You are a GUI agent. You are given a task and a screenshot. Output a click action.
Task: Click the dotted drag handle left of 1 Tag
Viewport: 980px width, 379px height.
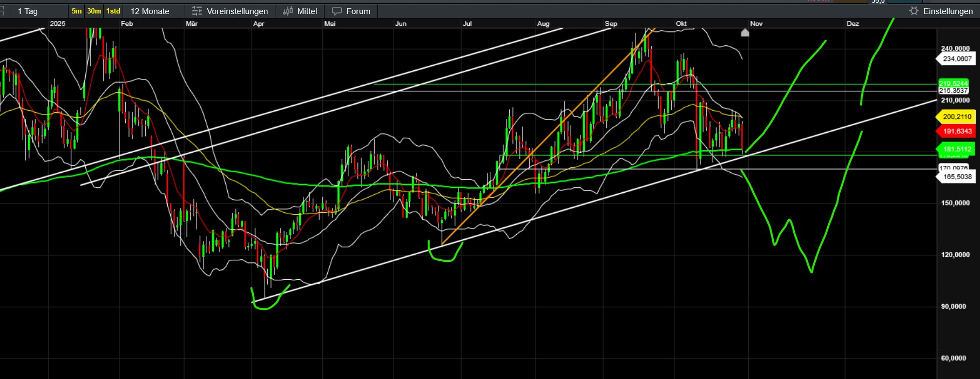point(2,11)
